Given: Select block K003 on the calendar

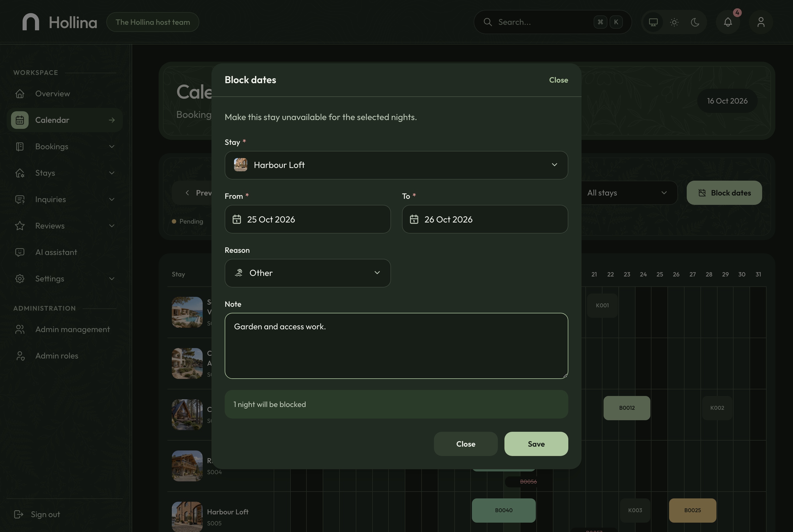Looking at the screenshot, I should pyautogui.click(x=635, y=510).
